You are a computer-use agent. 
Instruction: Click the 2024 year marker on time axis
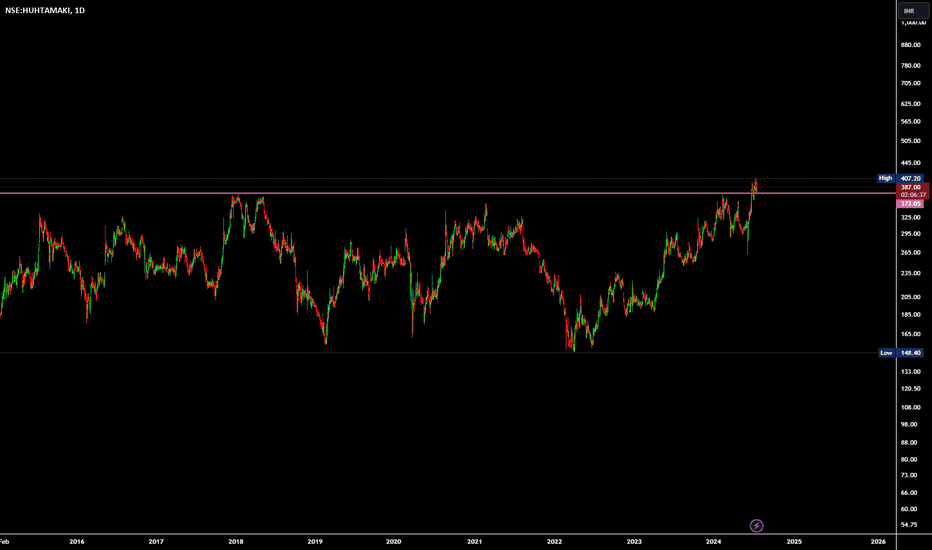713,542
